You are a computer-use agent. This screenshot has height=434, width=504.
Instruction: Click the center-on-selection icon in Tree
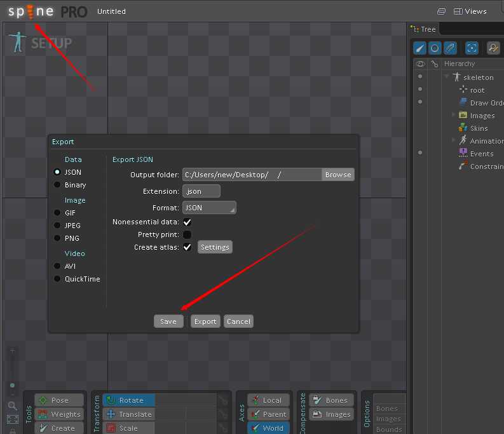point(472,48)
